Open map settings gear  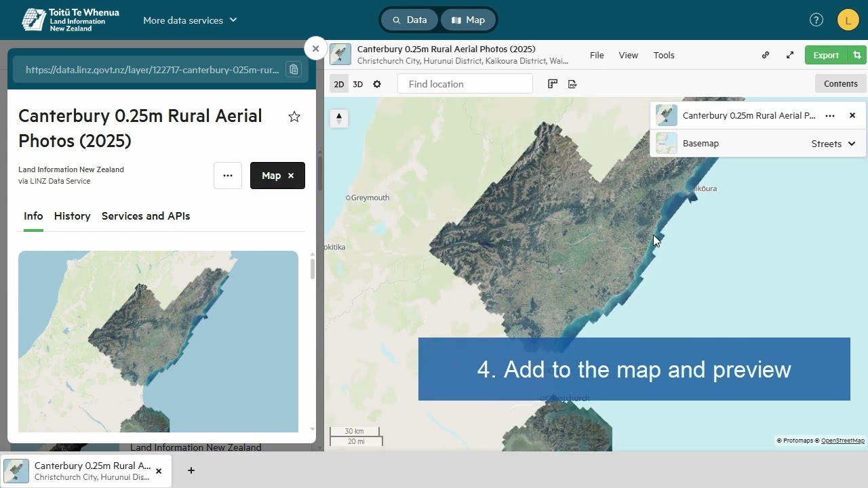377,84
